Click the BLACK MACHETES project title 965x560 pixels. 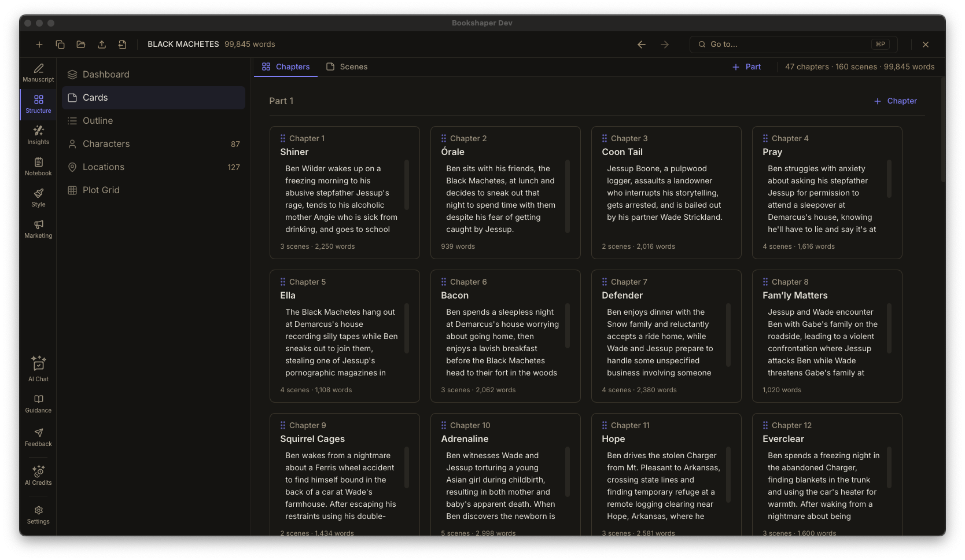[x=183, y=45]
